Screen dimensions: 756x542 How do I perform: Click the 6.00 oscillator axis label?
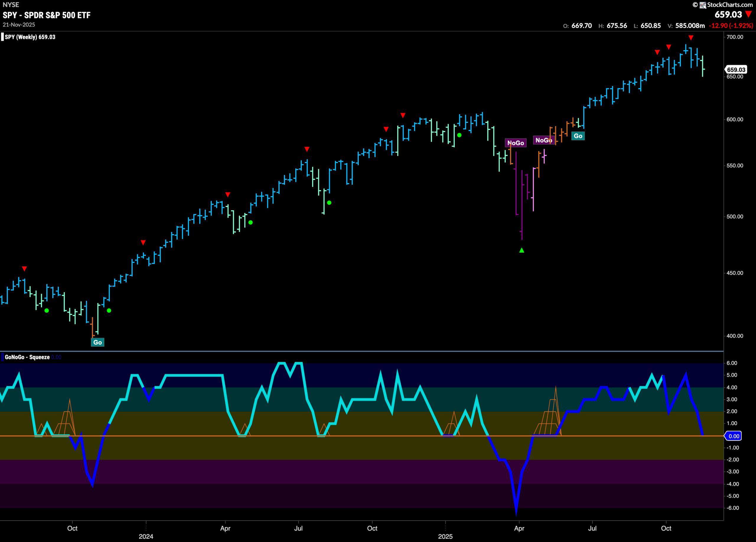pyautogui.click(x=732, y=363)
